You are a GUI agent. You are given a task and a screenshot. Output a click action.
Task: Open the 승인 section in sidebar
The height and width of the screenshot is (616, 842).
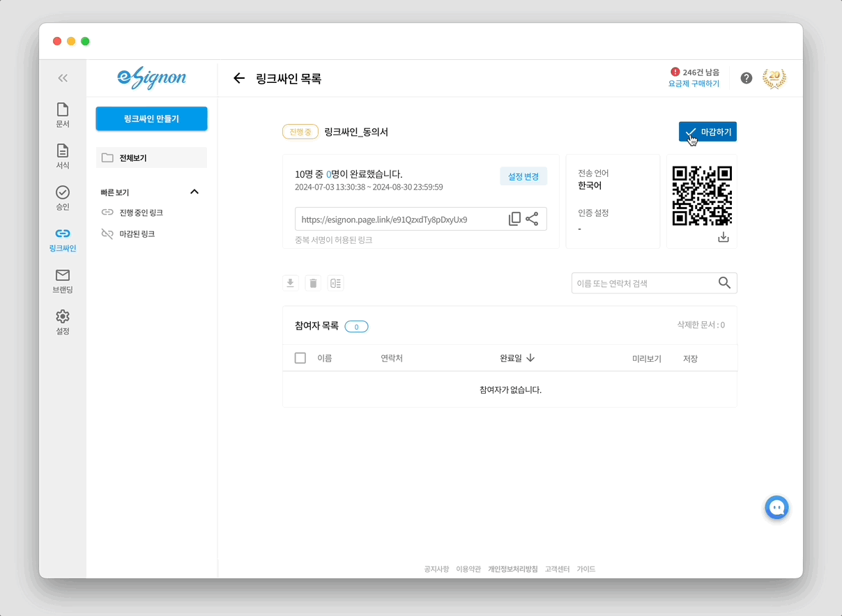tap(63, 198)
